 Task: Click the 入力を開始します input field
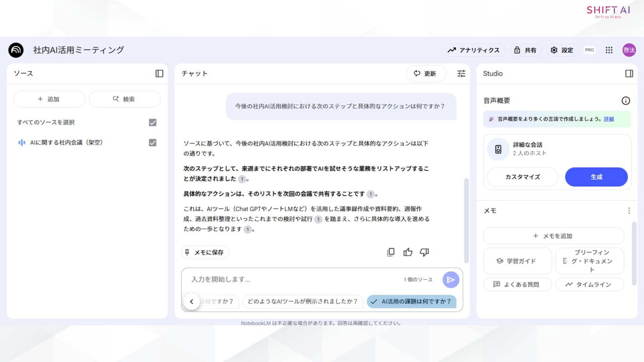285,279
